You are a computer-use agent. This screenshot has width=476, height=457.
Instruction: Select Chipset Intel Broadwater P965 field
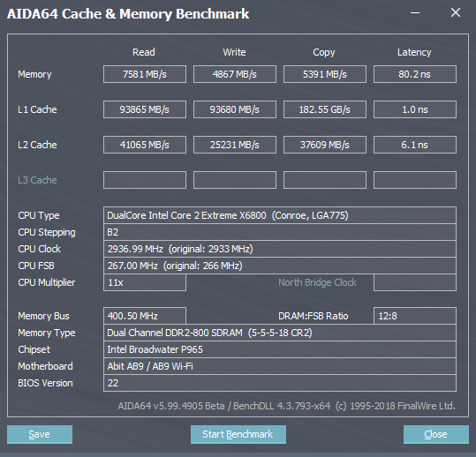[280, 349]
